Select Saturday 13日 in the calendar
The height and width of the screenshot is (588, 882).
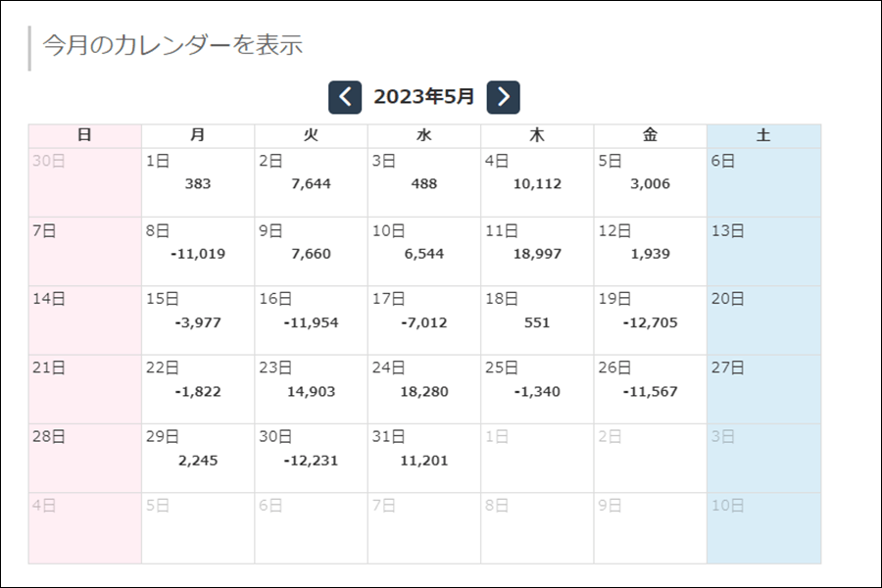[x=763, y=252]
